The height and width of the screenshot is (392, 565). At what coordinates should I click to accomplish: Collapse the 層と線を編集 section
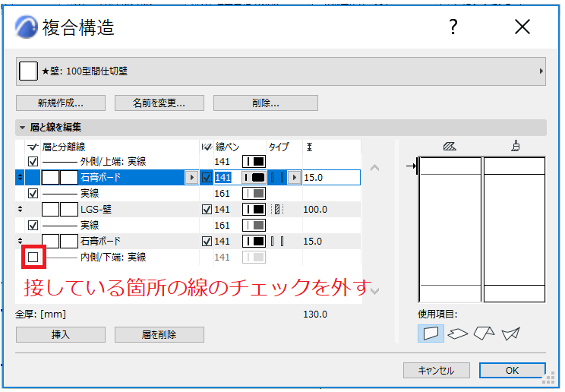(22, 128)
